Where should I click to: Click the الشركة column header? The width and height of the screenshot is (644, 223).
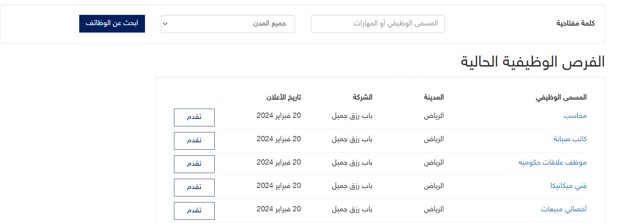pyautogui.click(x=362, y=97)
